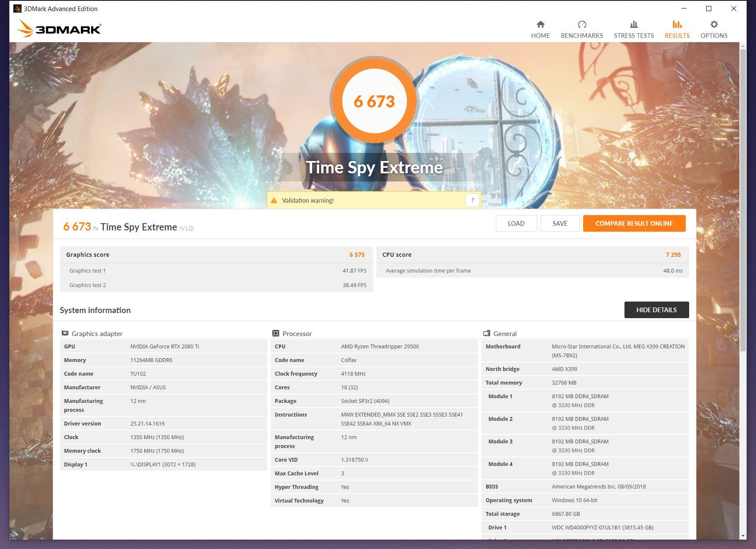
Task: Click Graphics test 2 value 38.49 FPS
Action: (x=355, y=285)
